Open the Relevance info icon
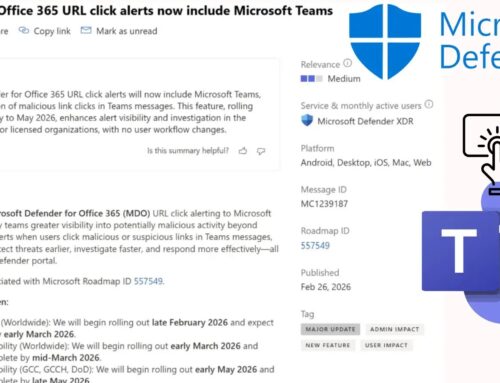The width and height of the screenshot is (500, 383). (347, 63)
